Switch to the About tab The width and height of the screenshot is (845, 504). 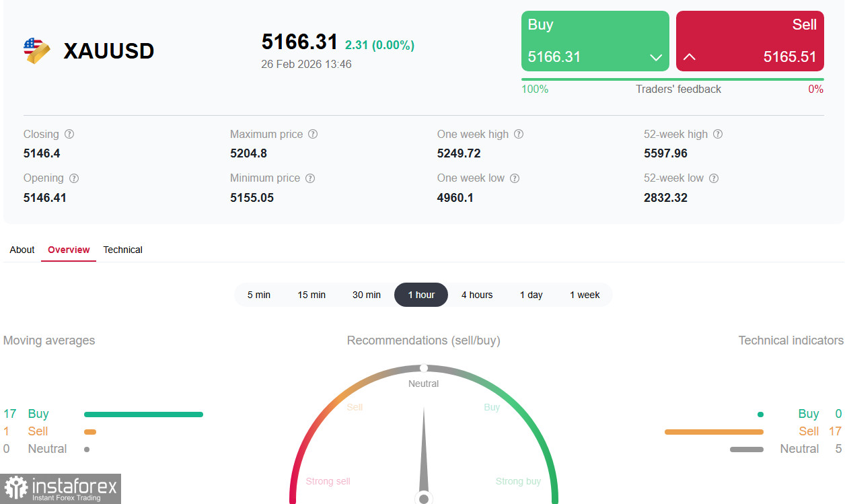[x=22, y=250]
